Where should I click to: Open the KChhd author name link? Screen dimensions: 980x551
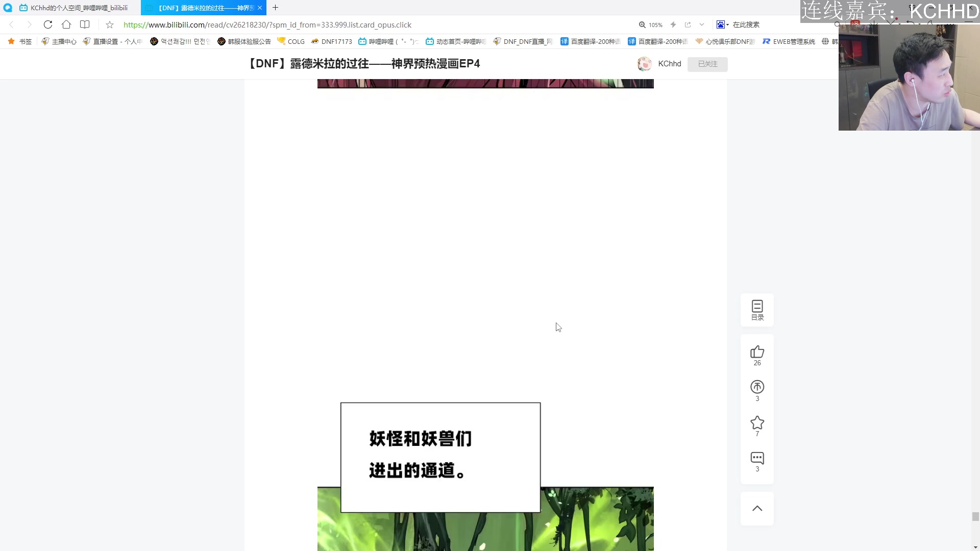pyautogui.click(x=670, y=64)
